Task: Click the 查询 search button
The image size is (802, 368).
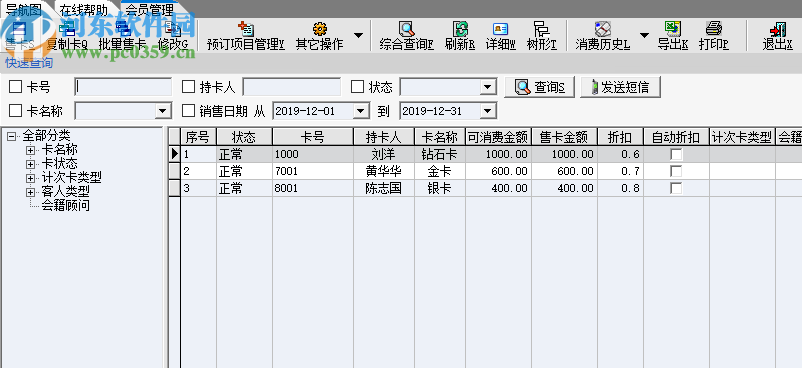Action: coord(540,87)
